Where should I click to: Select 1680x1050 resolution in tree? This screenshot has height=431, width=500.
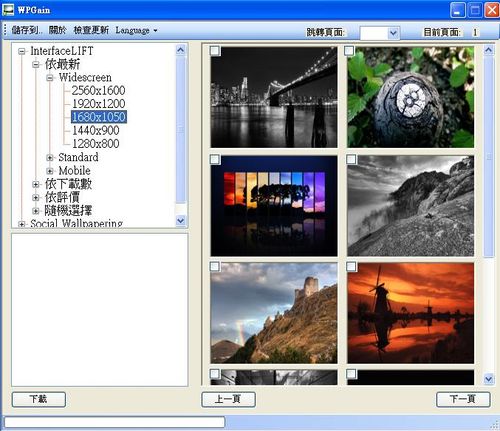(99, 117)
